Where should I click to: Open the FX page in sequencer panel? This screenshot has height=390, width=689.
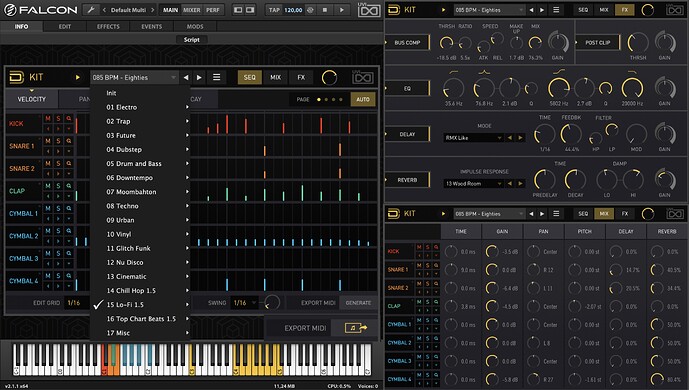301,77
